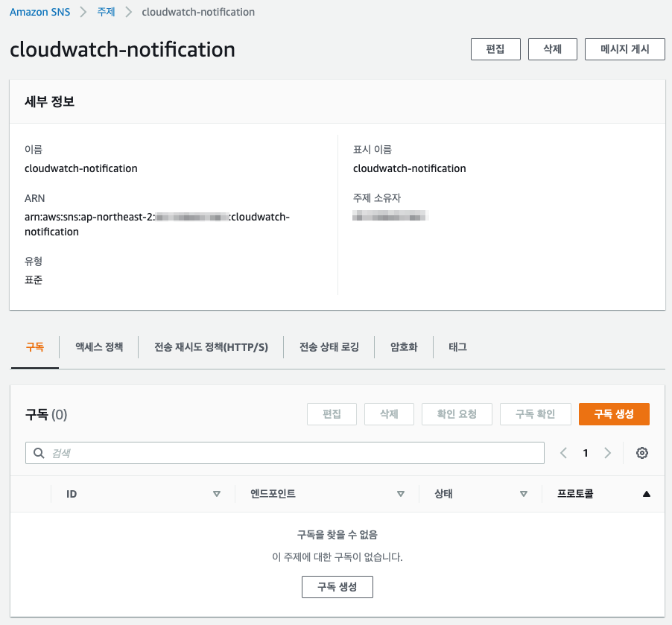Go to previous page arrow
The width and height of the screenshot is (672, 625).
click(x=563, y=453)
